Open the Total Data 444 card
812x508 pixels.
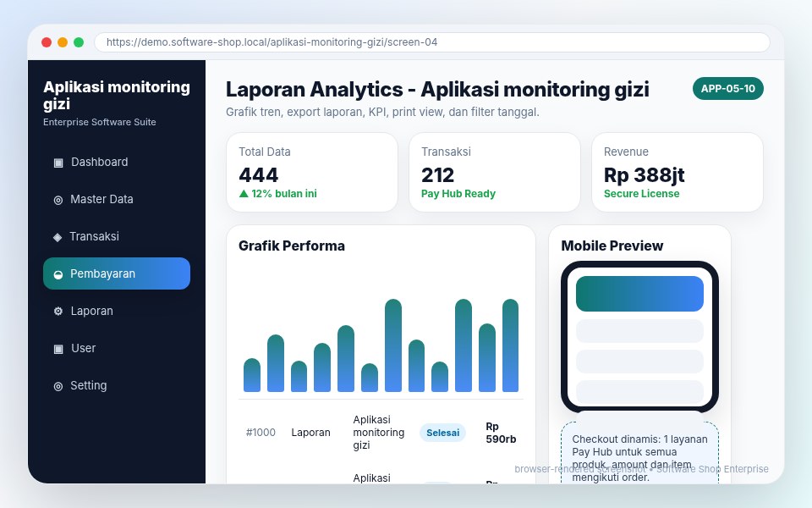click(312, 172)
